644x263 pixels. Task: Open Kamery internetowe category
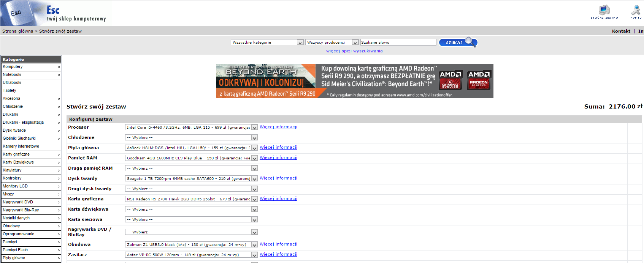pos(31,146)
